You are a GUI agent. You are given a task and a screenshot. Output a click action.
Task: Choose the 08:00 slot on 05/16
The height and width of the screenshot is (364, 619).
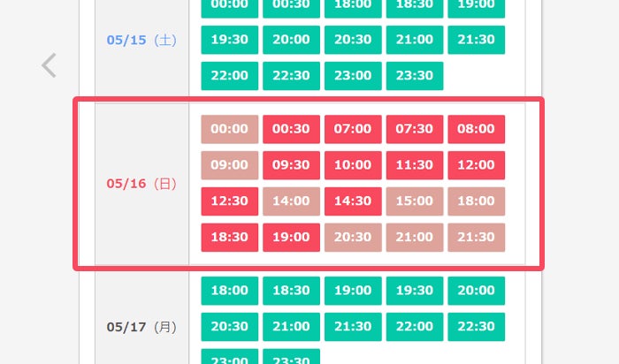click(x=476, y=129)
